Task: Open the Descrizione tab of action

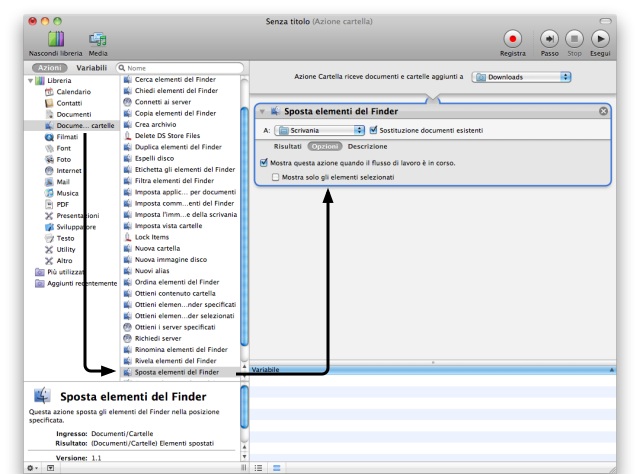Action: [367, 147]
